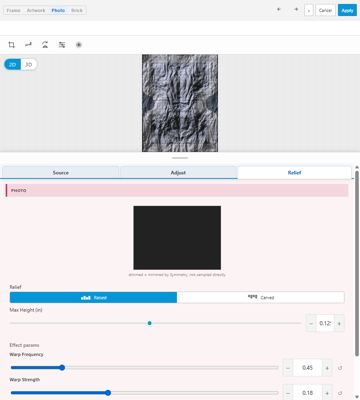
Task: Select the Carved relief option
Action: (x=261, y=298)
